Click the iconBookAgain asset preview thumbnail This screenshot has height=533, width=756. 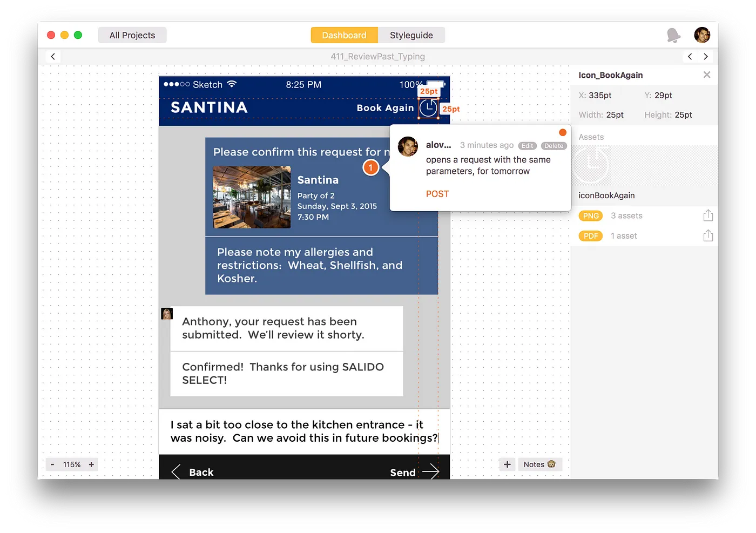click(591, 165)
